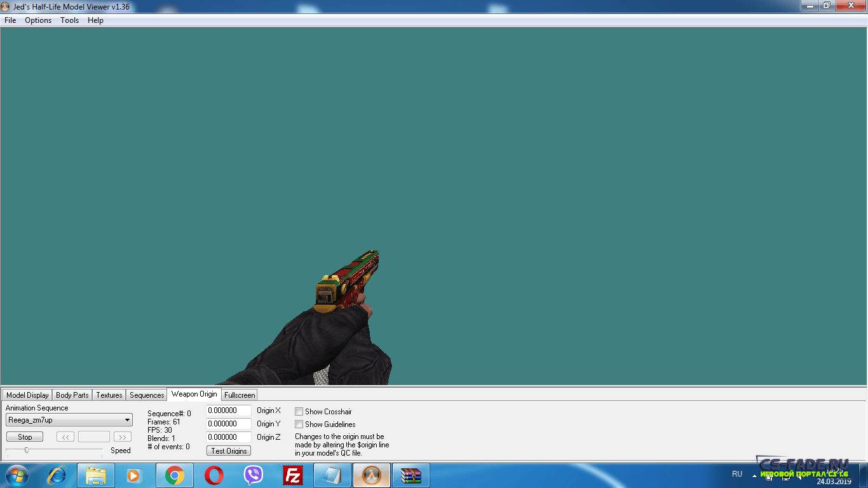Step to previous frame with << button

65,437
